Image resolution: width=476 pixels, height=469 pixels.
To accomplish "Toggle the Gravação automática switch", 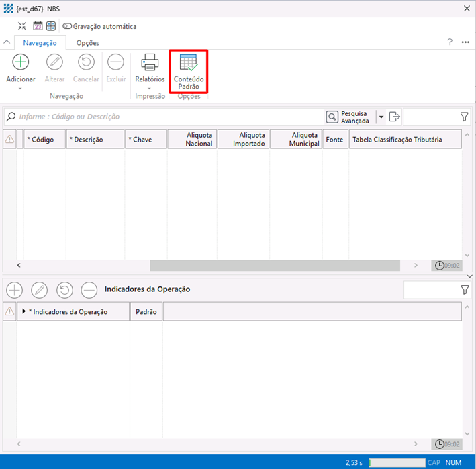I will [x=67, y=26].
